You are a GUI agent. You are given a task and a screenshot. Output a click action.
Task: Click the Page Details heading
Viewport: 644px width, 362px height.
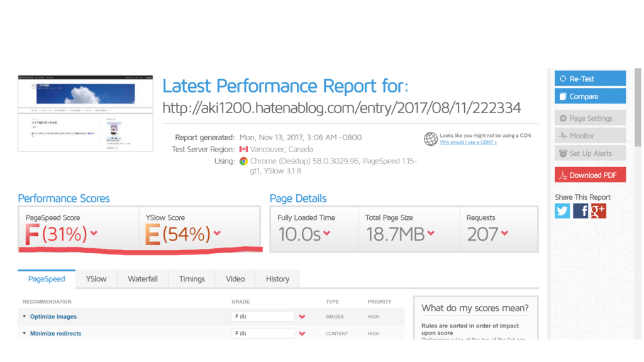pos(297,199)
